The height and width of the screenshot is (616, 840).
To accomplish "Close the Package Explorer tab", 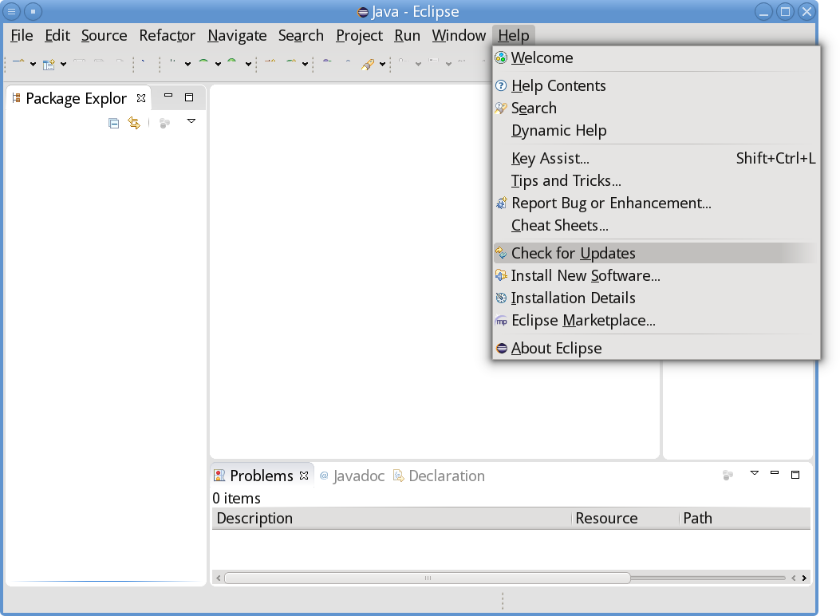I will coord(141,98).
